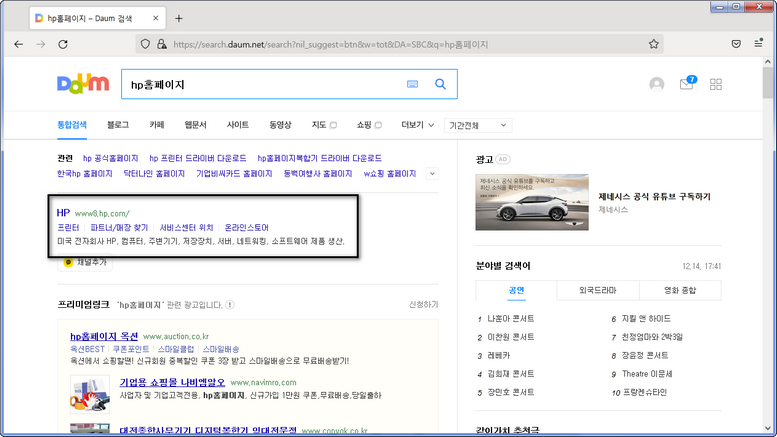This screenshot has height=437, width=777.
Task: Open the services grid icon
Action: coord(716,84)
